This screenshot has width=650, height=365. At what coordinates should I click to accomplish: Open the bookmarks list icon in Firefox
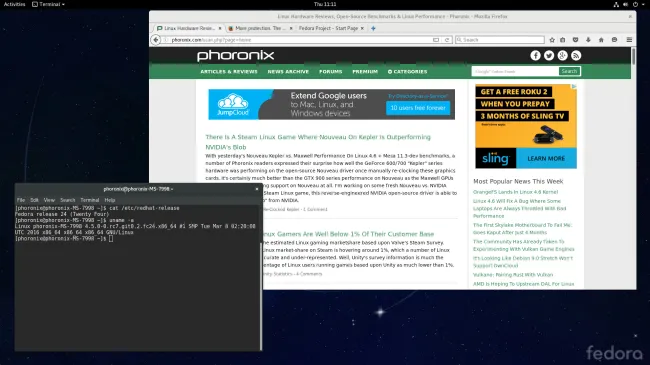[x=563, y=40]
